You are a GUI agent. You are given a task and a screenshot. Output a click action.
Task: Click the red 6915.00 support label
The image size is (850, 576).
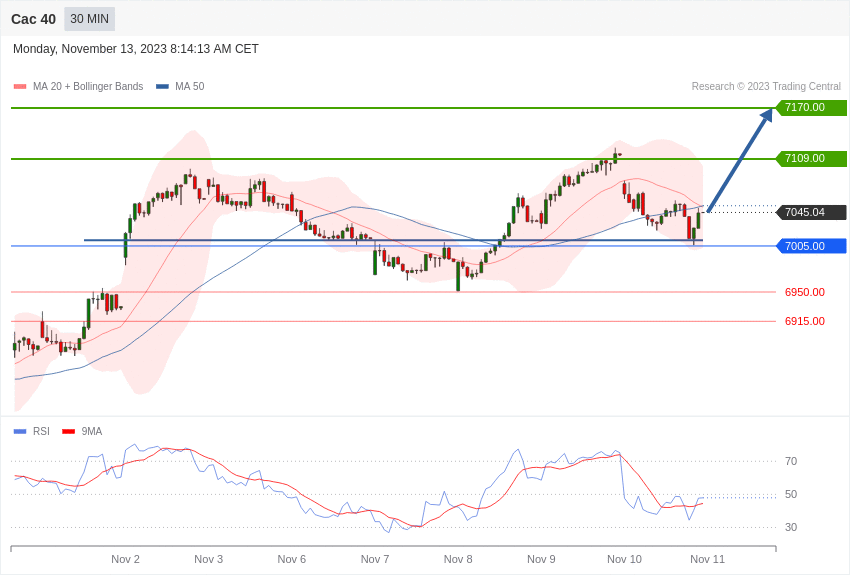[x=804, y=321]
